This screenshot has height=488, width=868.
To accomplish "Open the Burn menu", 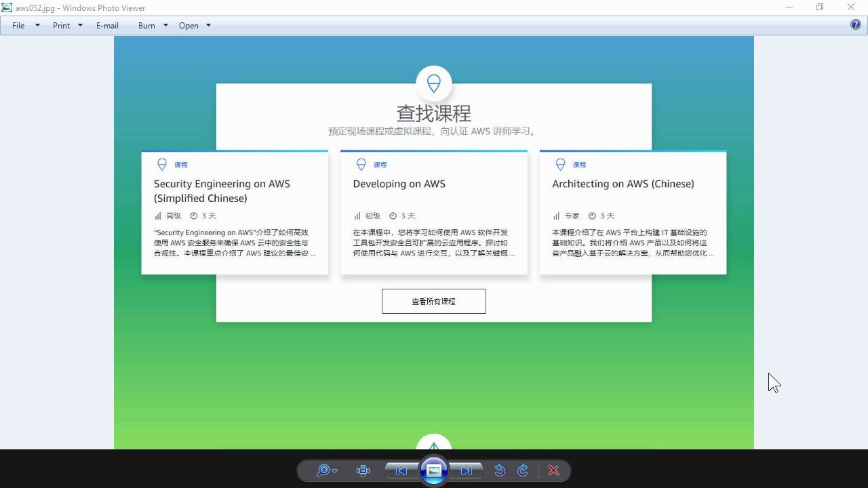I will coord(146,25).
